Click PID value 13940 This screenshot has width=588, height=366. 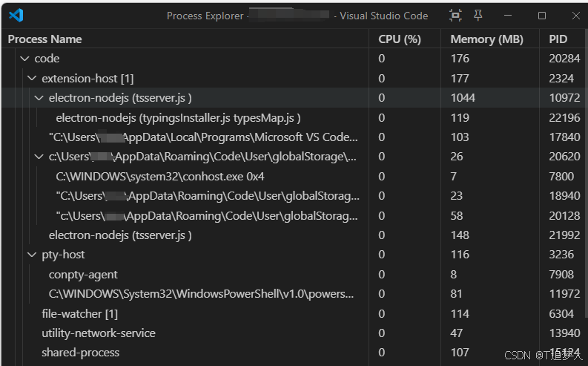tap(564, 333)
